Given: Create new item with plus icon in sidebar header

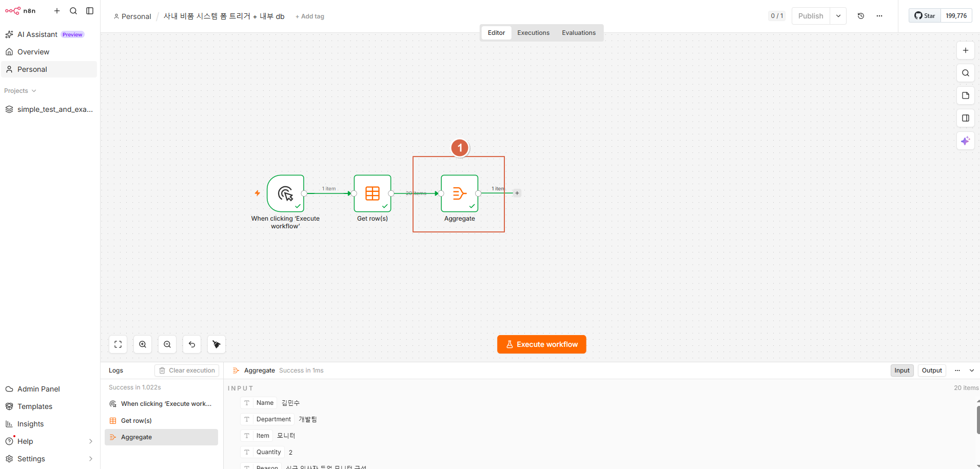Looking at the screenshot, I should coord(57,11).
